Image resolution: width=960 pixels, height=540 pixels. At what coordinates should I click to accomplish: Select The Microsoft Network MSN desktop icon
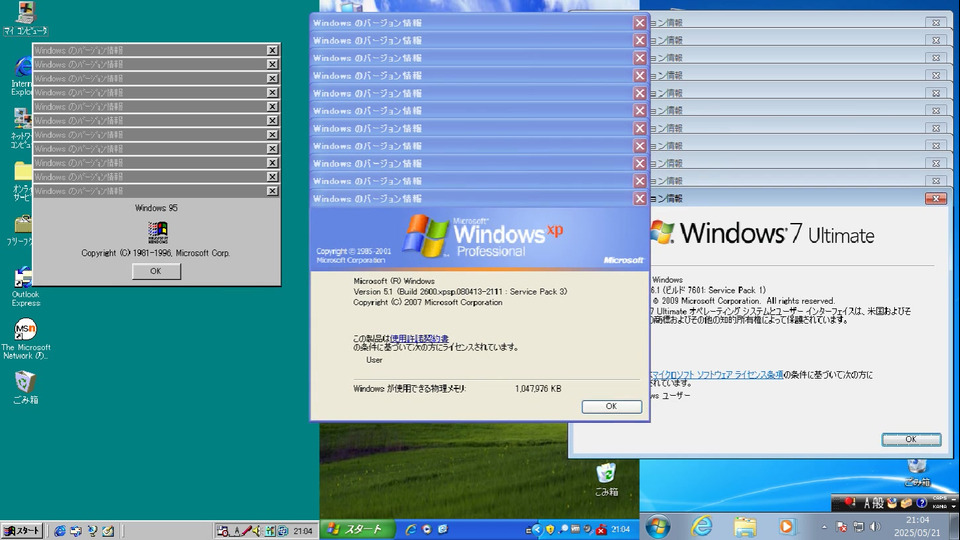(25, 339)
